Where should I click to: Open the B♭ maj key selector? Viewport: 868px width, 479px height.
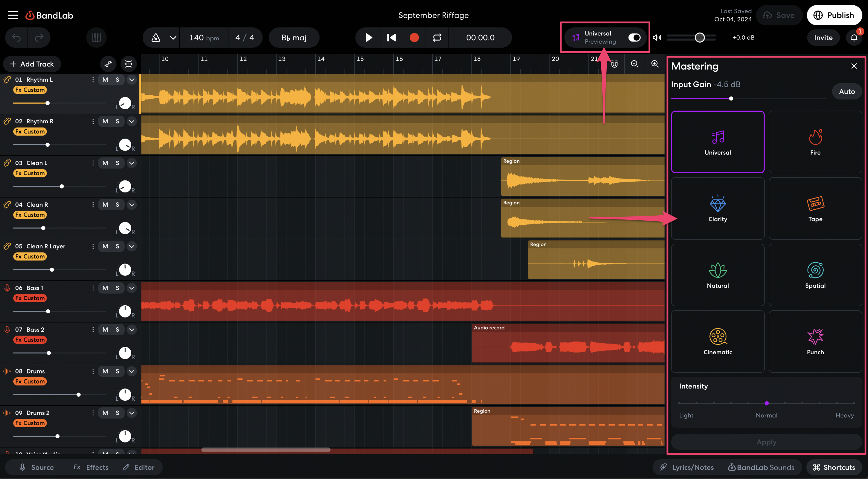(294, 38)
